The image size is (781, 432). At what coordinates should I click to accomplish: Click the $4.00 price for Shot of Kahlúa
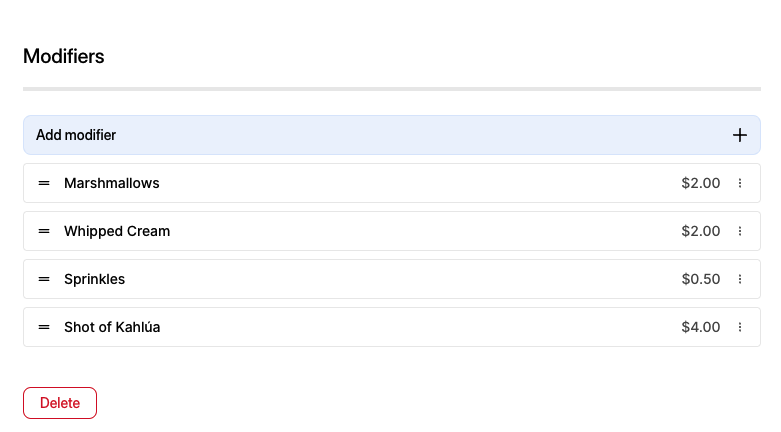[701, 327]
